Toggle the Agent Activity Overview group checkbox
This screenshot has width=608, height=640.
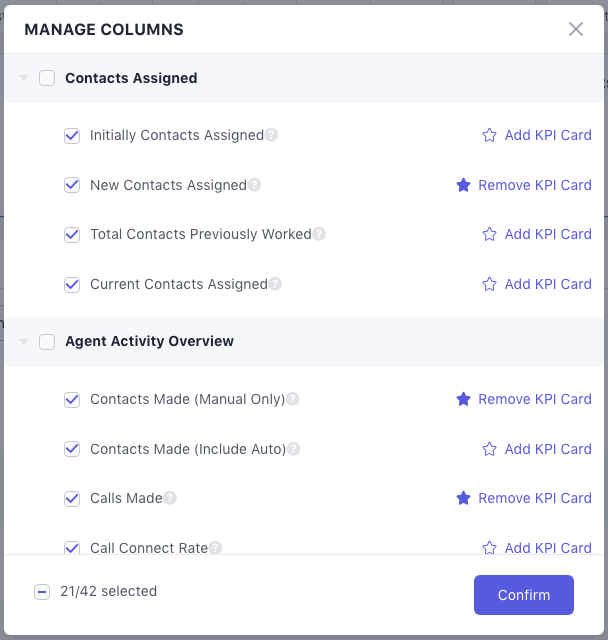47,341
